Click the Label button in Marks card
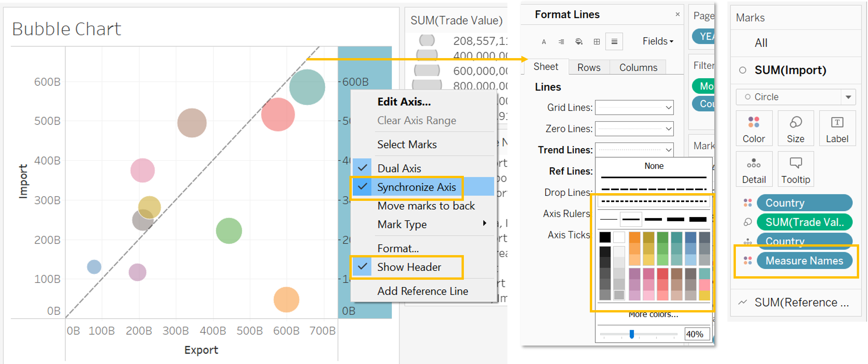The image size is (868, 364). [837, 129]
